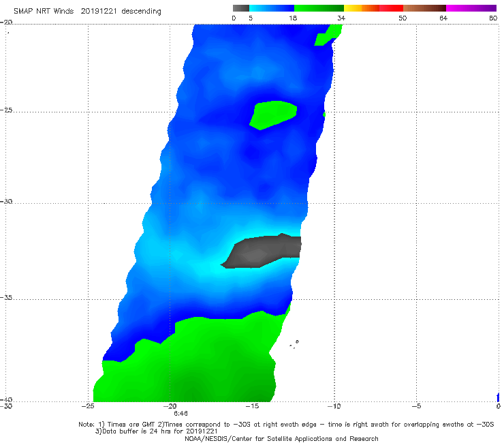504x443 pixels.
Task: Click the color bar label '34'
Action: [341, 18]
